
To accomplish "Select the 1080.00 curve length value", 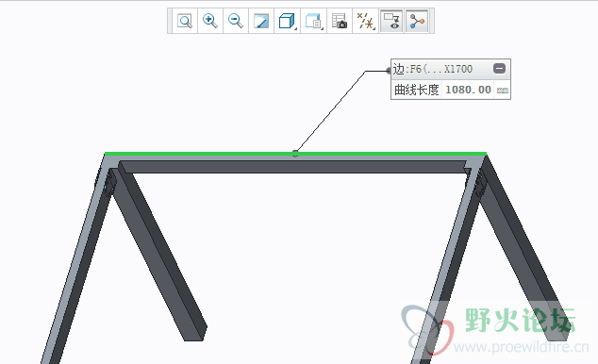I will 468,90.
